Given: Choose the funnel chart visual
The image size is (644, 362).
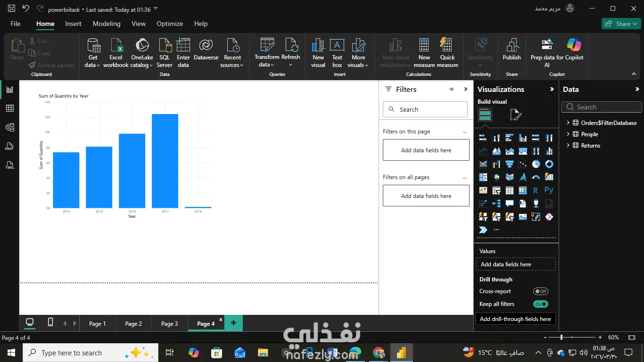Looking at the screenshot, I should [510, 164].
